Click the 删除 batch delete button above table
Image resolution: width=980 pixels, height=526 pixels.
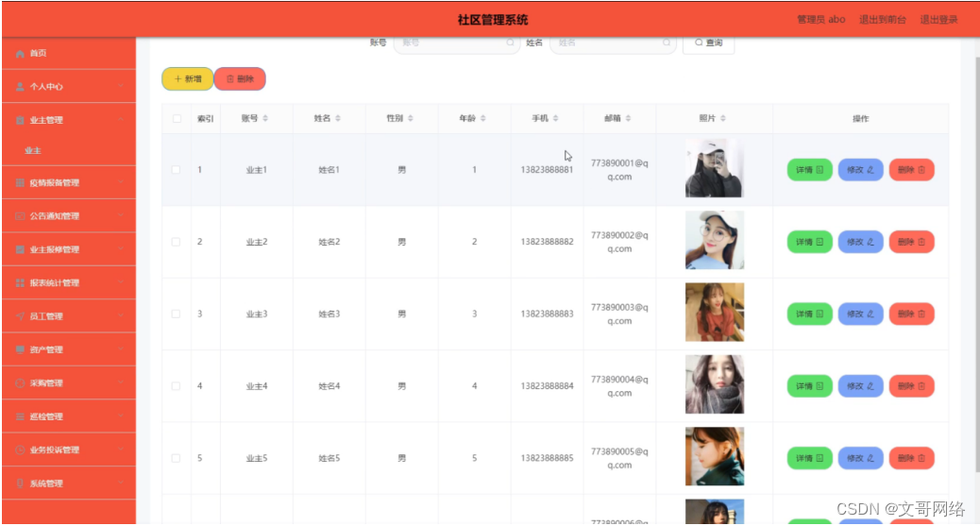[240, 78]
